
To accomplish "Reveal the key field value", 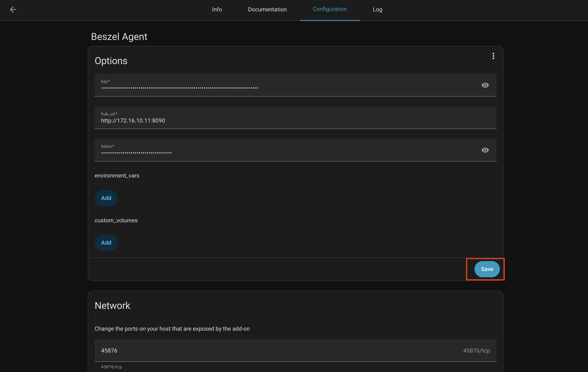I will click(485, 85).
